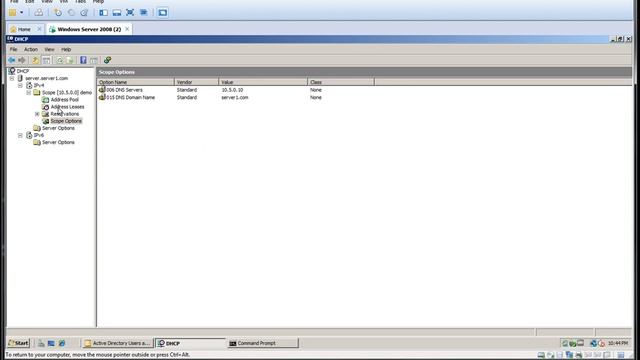Viewport: 640px width, 360px height.
Task: Close the Windows Server 2008 (2) tab
Action: [127, 29]
